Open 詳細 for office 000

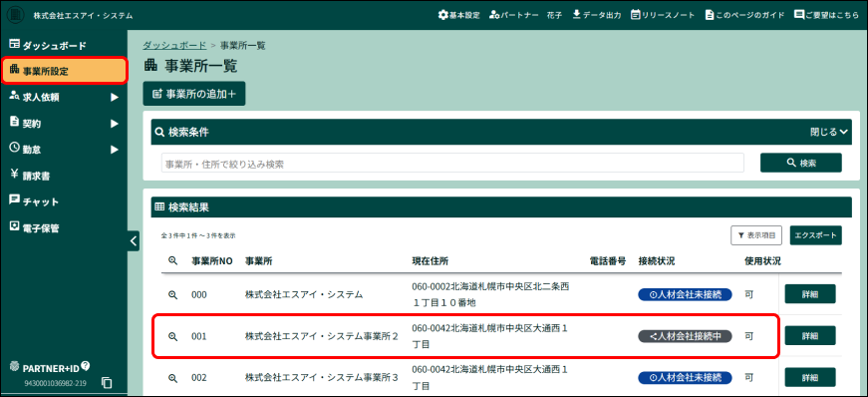[810, 294]
